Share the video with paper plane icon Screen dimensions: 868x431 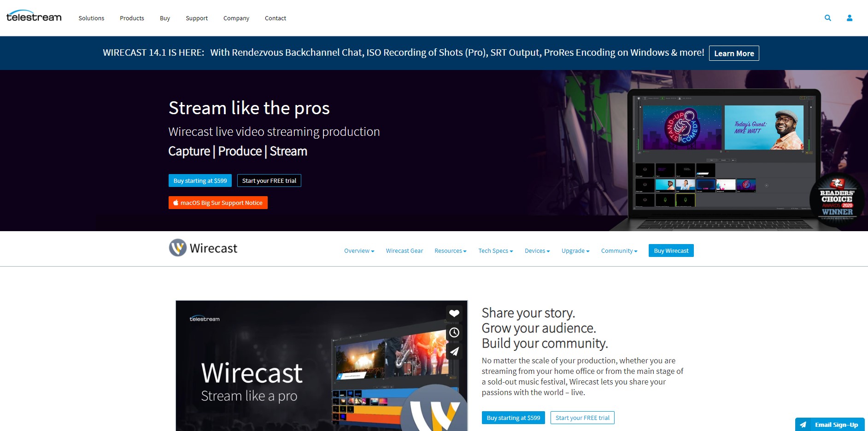454,351
